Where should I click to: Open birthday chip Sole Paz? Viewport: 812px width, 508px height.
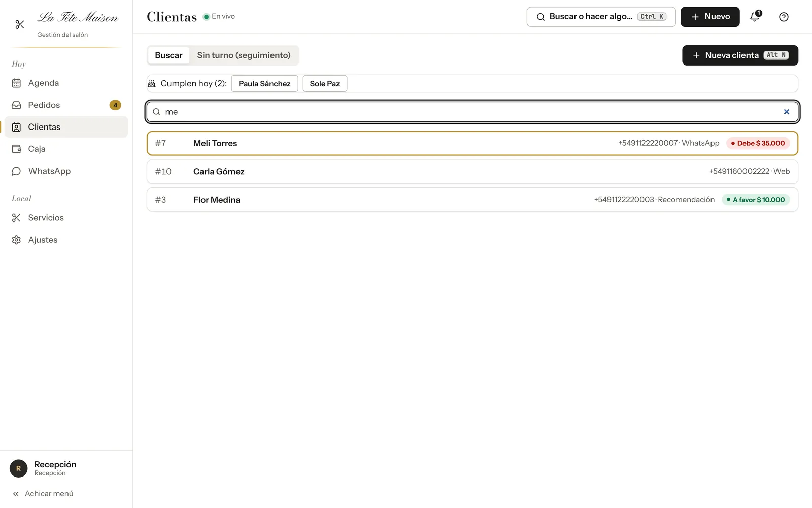(x=325, y=84)
